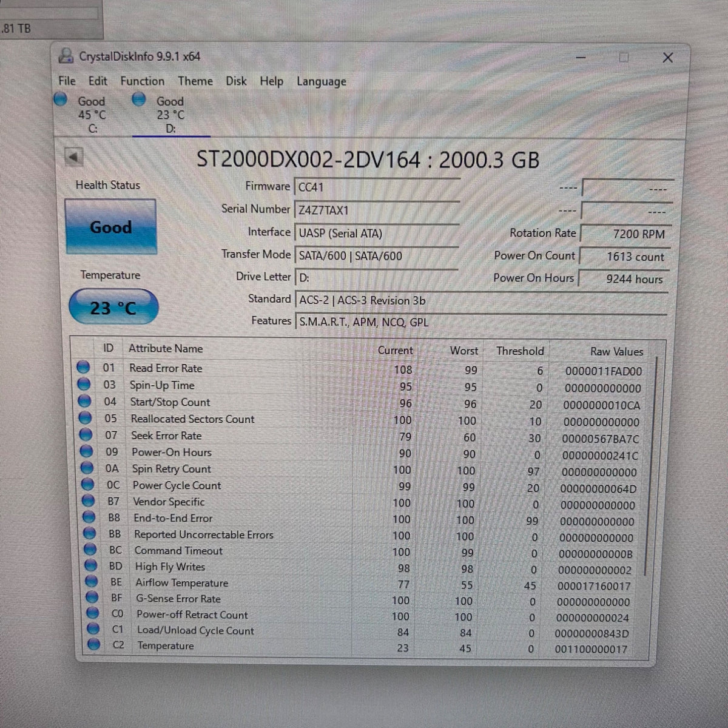The image size is (728, 728).
Task: Click the Worst column header
Action: tap(464, 351)
